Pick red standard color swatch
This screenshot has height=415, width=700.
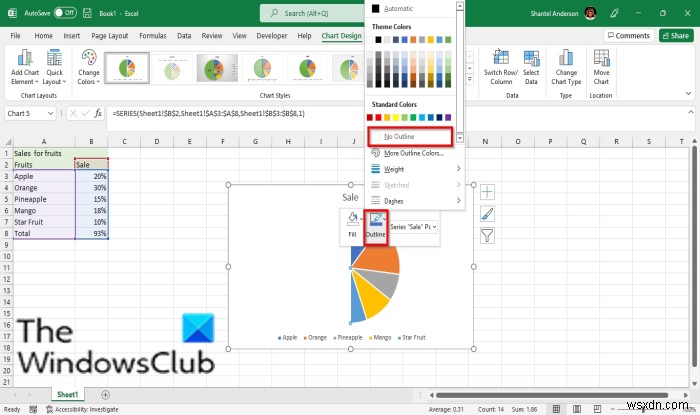(x=378, y=117)
